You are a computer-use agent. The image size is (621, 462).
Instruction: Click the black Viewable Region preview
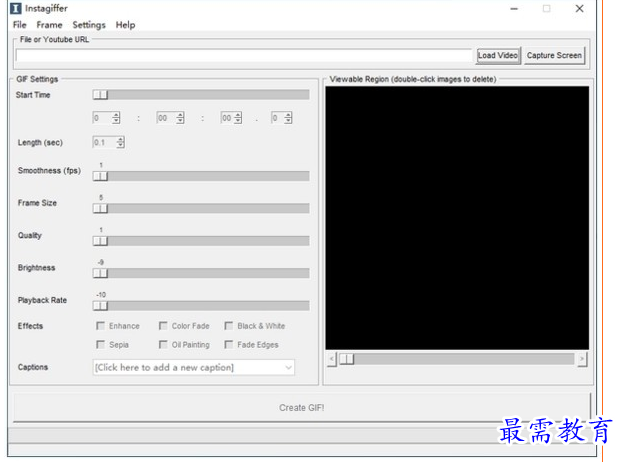(457, 218)
